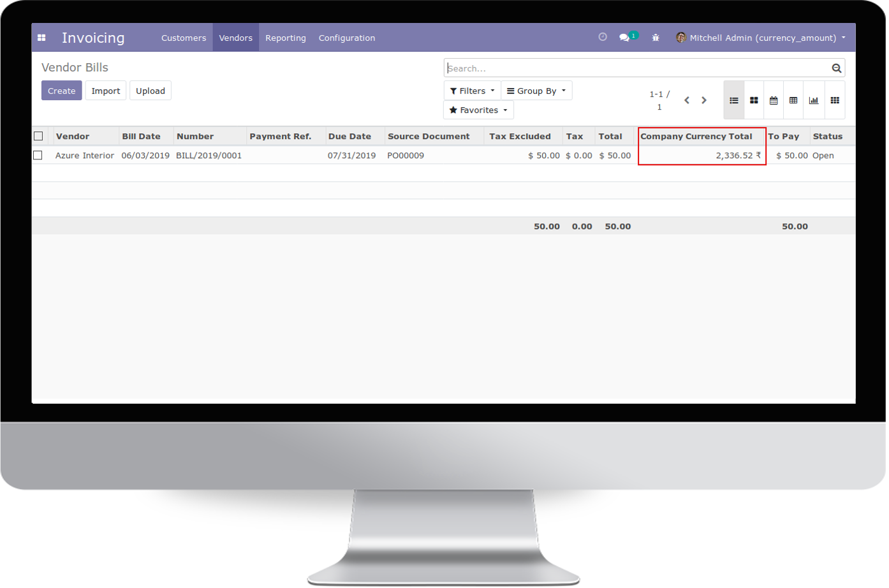Open the Vendors menu
The image size is (889, 588).
(x=237, y=38)
